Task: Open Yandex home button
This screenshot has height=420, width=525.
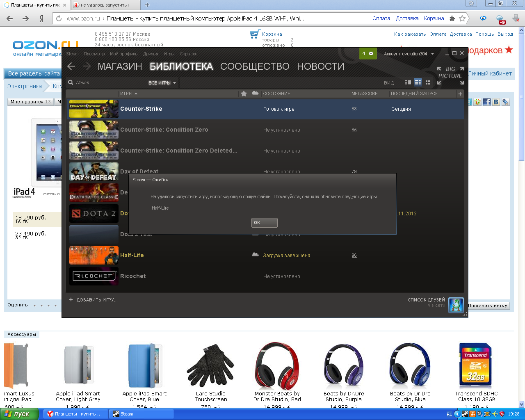Action: click(41, 18)
